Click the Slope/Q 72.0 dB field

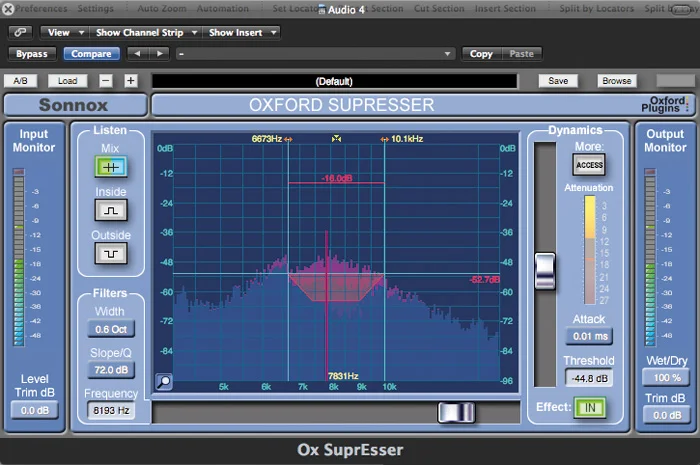[111, 370]
